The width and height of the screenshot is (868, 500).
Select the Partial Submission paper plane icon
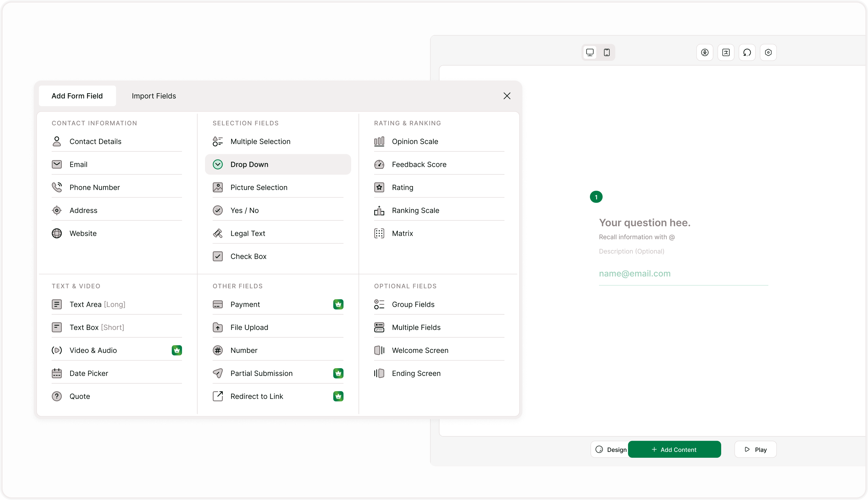pos(218,373)
